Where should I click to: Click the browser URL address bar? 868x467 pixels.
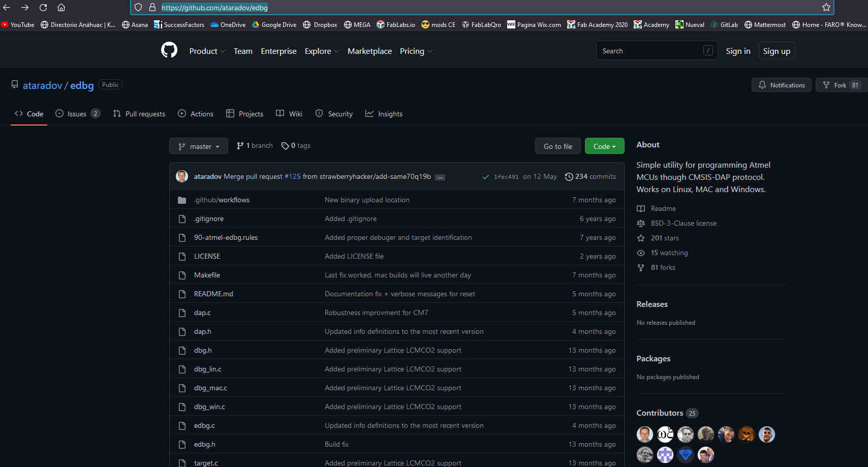[482, 8]
